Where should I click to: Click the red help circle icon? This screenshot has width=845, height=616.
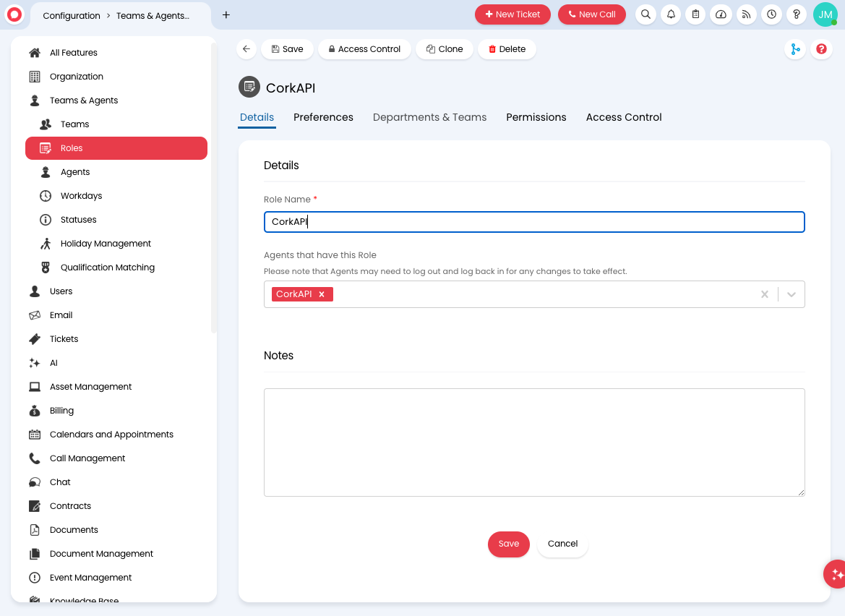821,49
